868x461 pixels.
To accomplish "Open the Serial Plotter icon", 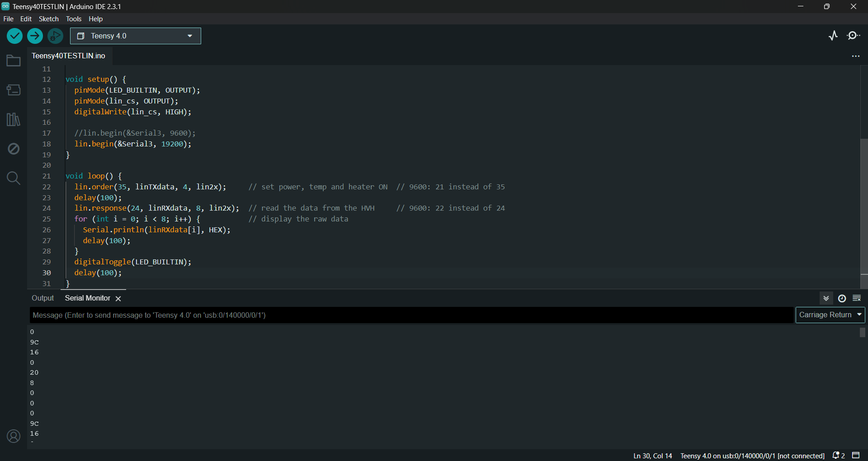I will coord(833,36).
